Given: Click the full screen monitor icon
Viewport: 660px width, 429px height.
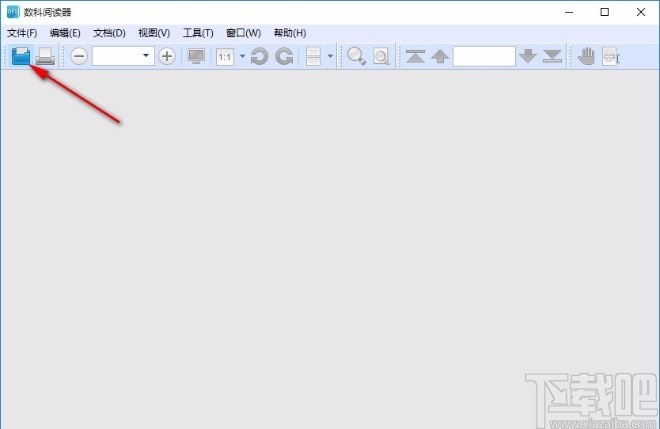Looking at the screenshot, I should pyautogui.click(x=196, y=56).
